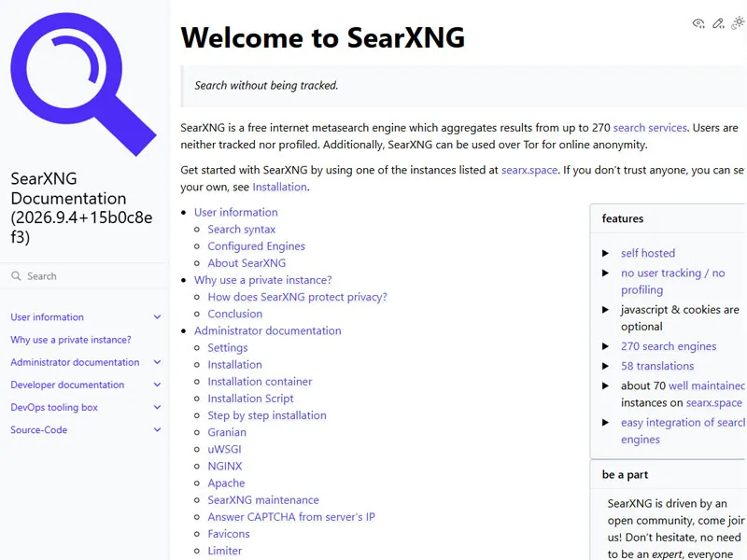This screenshot has height=560, width=747.
Task: Expand the 'self hosted' feature triangle
Action: pos(605,253)
